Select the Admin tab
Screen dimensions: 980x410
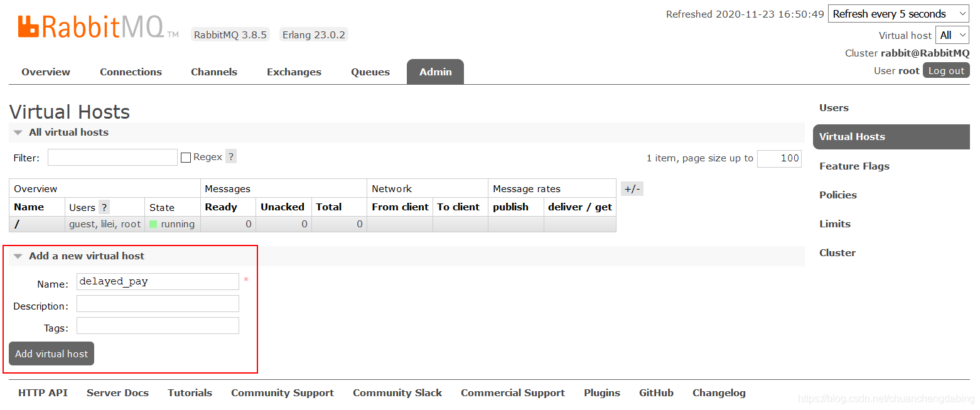pyautogui.click(x=436, y=72)
